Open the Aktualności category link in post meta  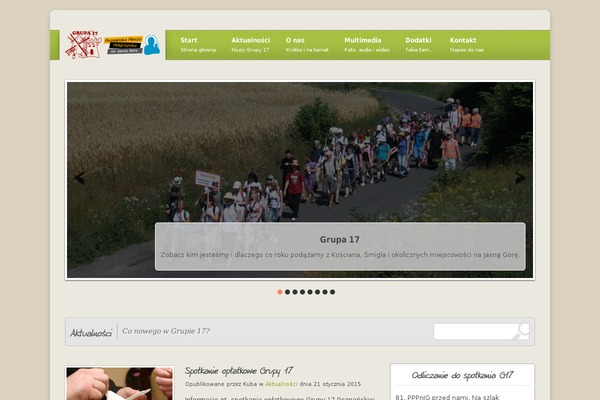tap(281, 384)
